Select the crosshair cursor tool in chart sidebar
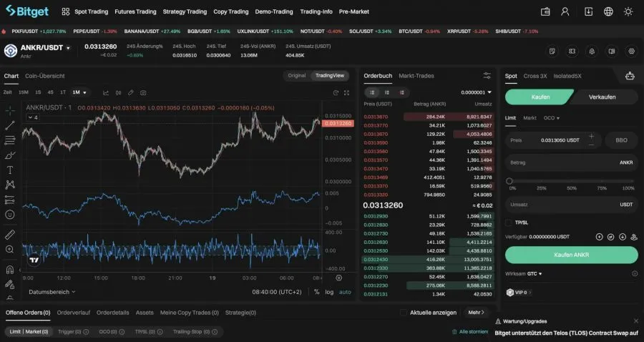644x342 pixels. pyautogui.click(x=10, y=110)
